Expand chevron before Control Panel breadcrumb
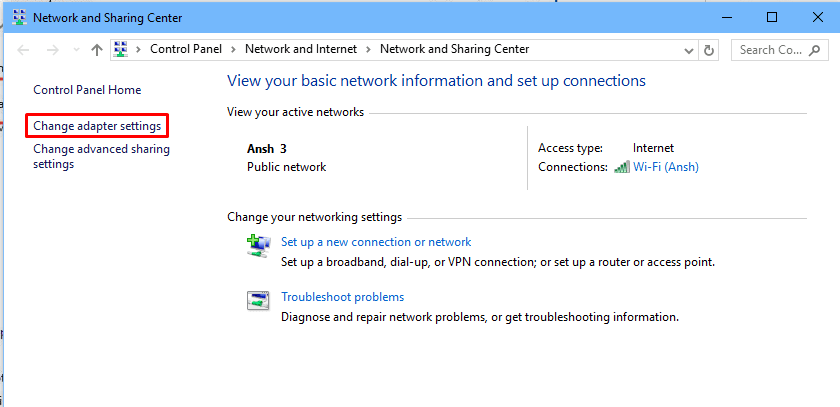 [138, 50]
